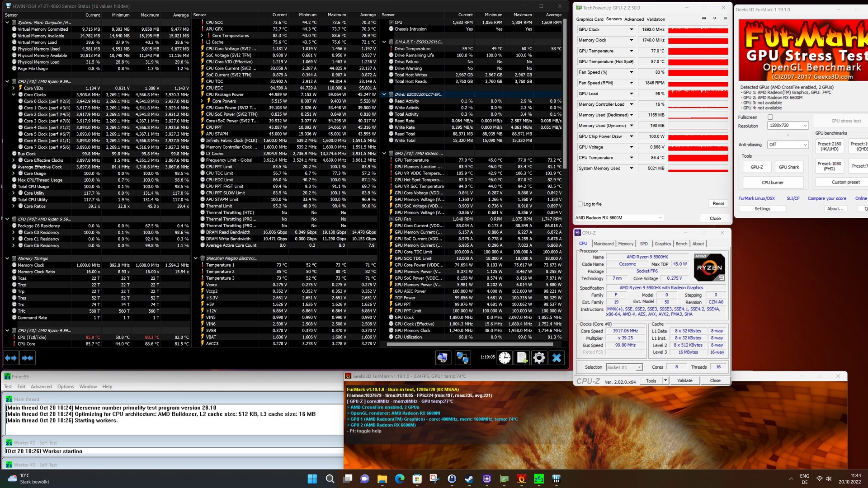Open AMD Radeon RX 6600M GPU selector
Viewport: 868px width, 488px height.
pos(618,218)
